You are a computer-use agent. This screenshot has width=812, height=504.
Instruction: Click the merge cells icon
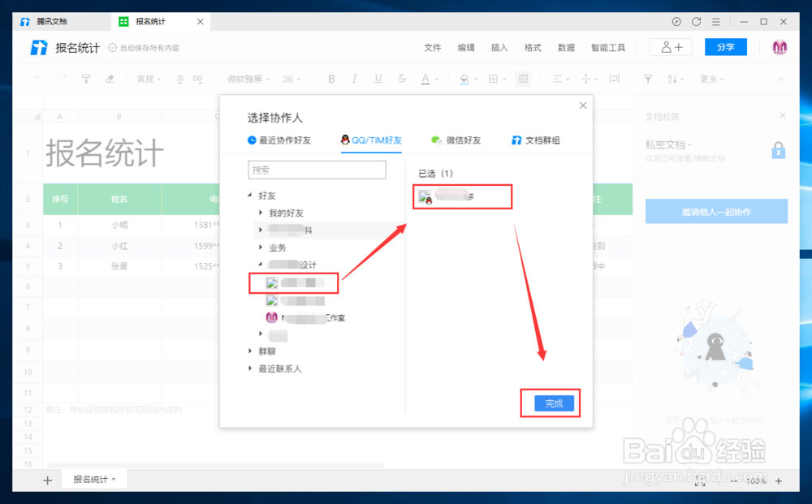pyautogui.click(x=525, y=79)
